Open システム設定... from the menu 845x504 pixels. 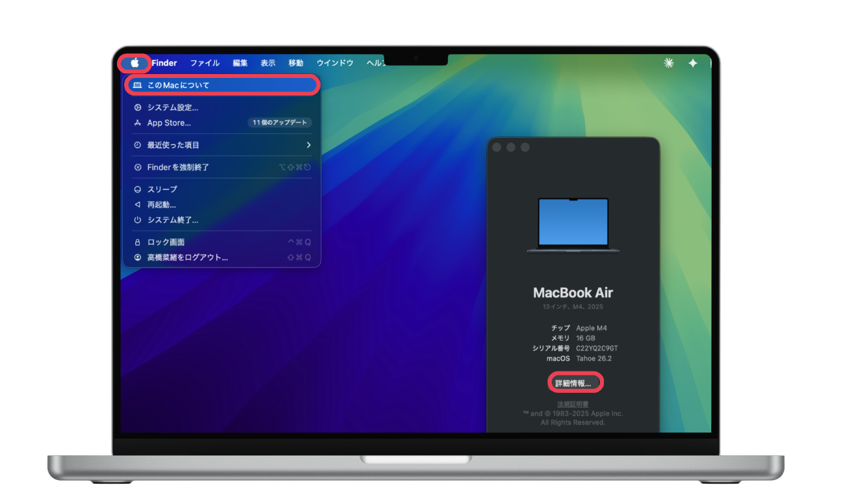(x=222, y=108)
